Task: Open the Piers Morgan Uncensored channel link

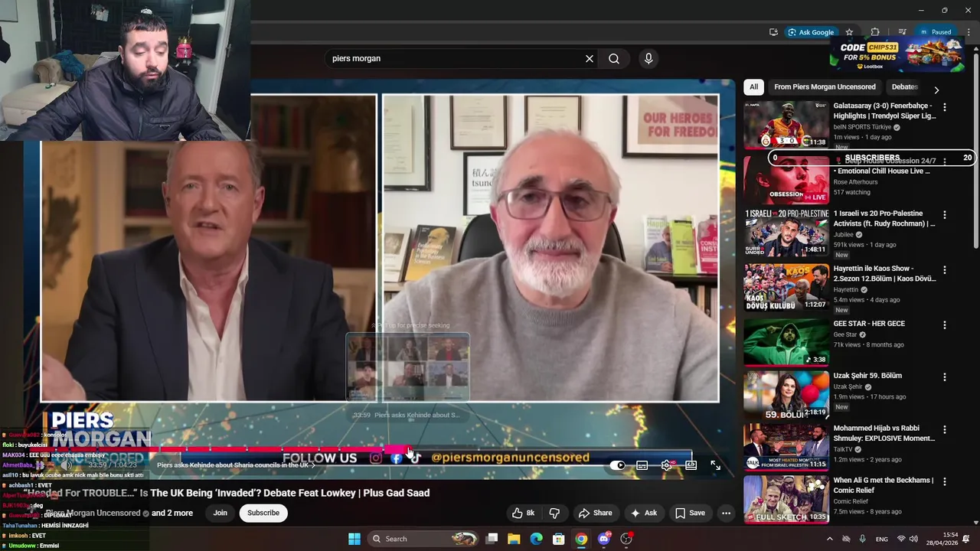Action: pyautogui.click(x=93, y=513)
